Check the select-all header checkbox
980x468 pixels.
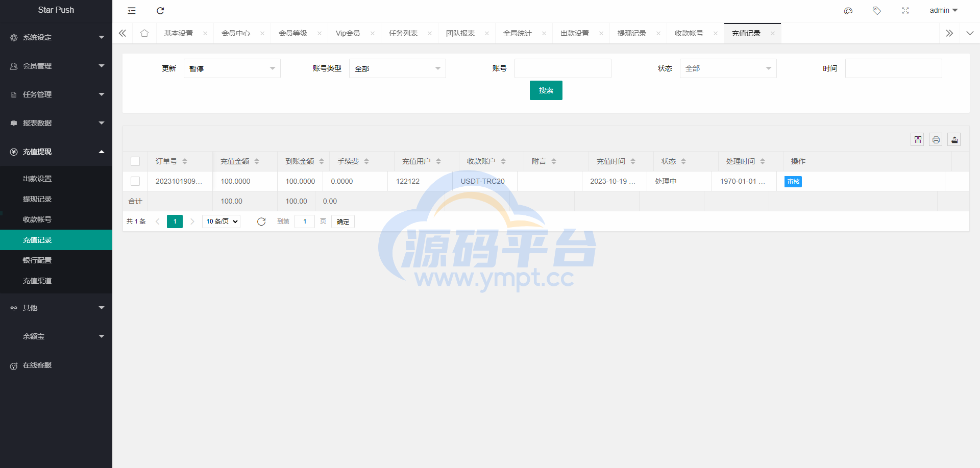(135, 161)
